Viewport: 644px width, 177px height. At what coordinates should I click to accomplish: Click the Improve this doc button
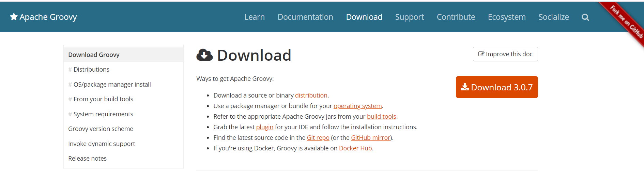click(x=505, y=54)
